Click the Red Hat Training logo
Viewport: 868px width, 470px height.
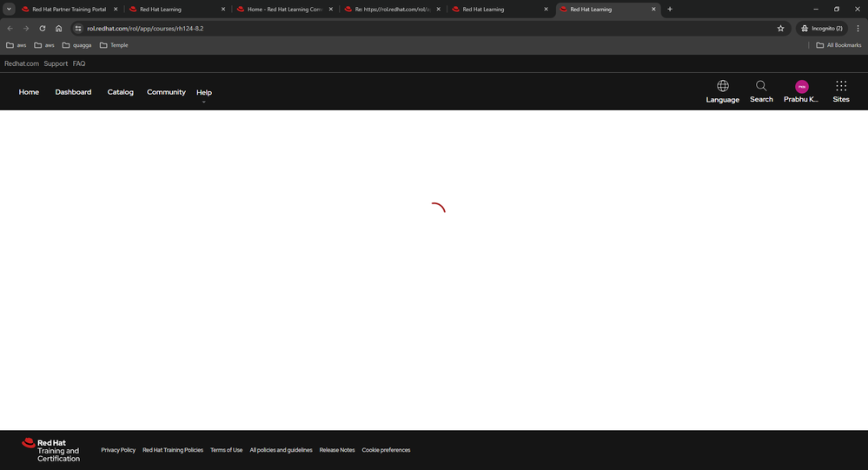tap(50, 450)
